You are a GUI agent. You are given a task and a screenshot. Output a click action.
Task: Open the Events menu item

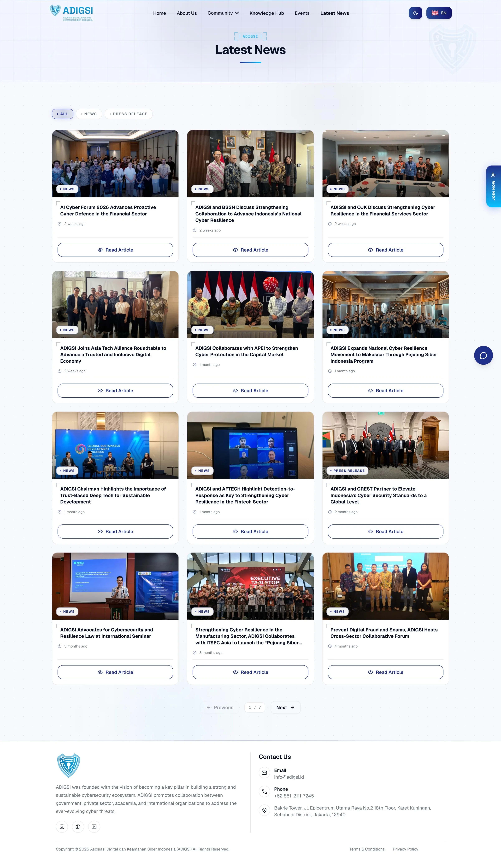pyautogui.click(x=302, y=13)
